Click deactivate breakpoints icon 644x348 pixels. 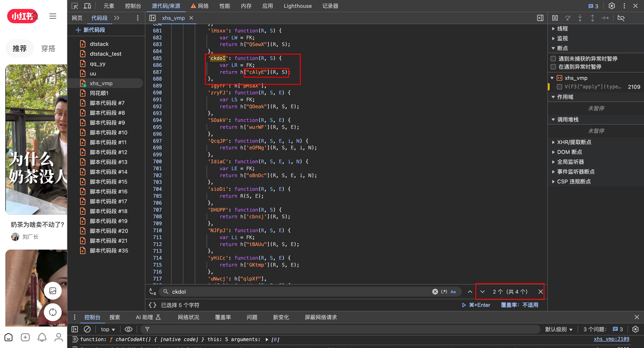621,18
